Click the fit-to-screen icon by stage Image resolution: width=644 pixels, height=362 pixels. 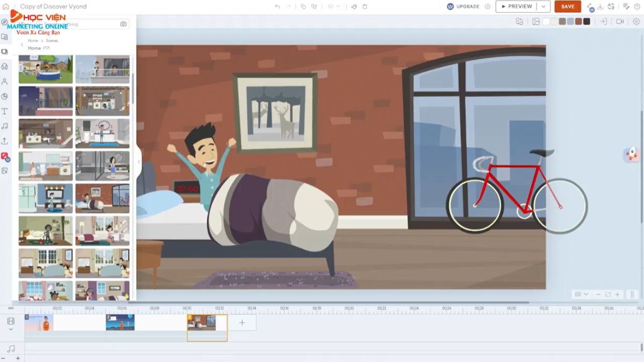[608, 294]
